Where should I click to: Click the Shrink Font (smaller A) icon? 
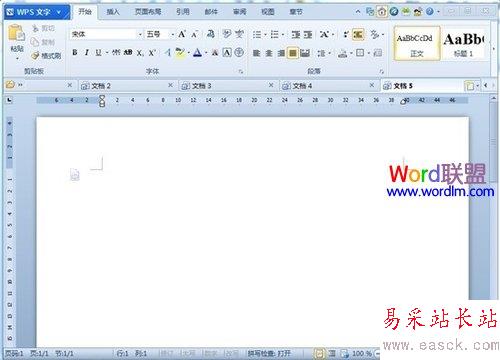(x=195, y=34)
